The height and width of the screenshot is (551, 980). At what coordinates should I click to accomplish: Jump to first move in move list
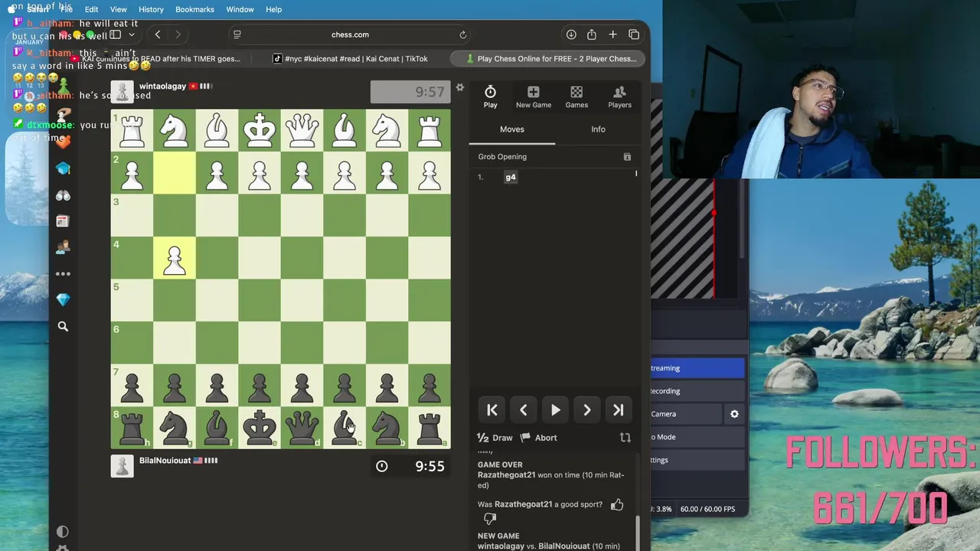[492, 410]
